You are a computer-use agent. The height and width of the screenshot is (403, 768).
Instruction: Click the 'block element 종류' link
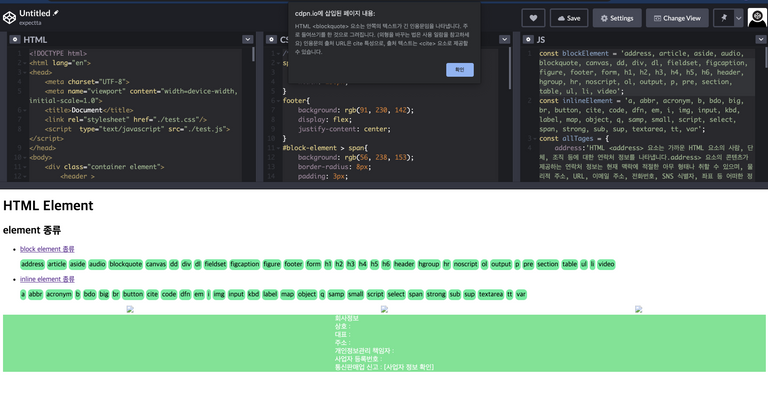(47, 249)
